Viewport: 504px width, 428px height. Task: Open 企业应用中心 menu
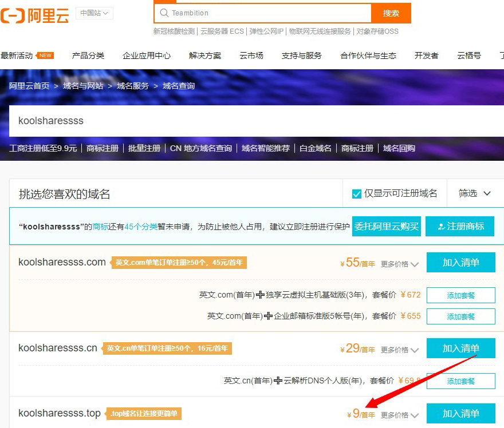[x=147, y=56]
